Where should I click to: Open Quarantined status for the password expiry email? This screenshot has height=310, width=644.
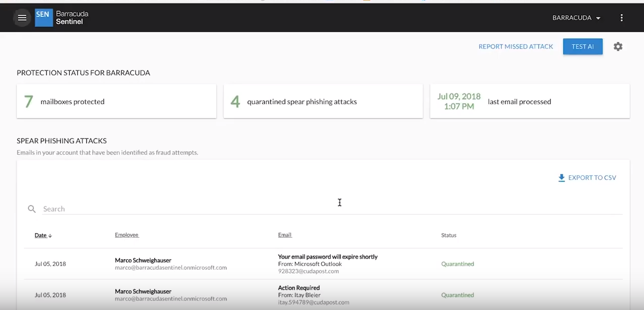[x=457, y=263]
